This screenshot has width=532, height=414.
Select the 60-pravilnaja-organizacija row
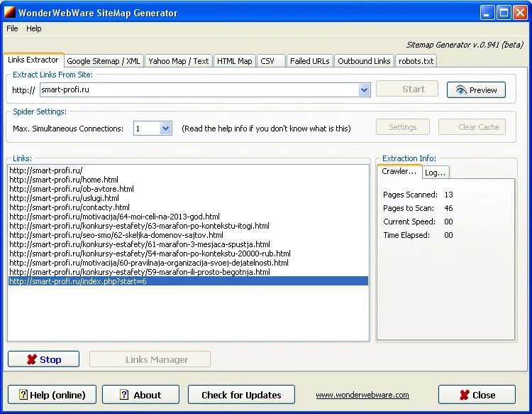tap(188, 263)
